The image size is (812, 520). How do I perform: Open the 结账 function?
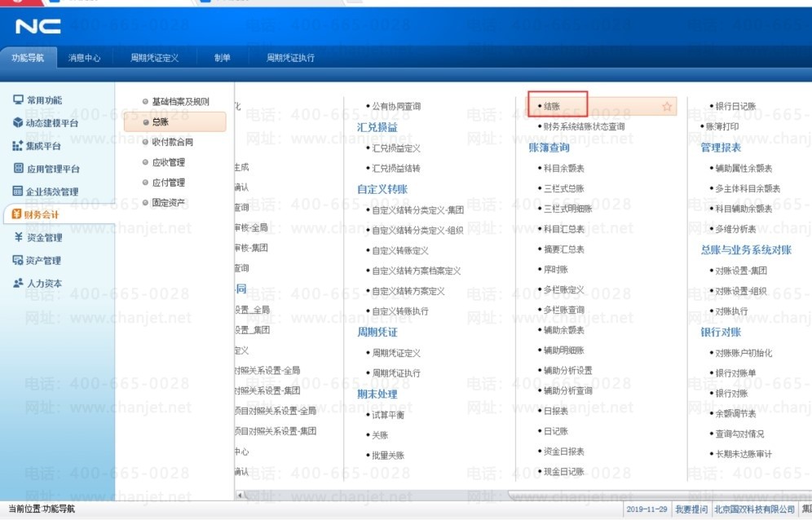tap(552, 106)
